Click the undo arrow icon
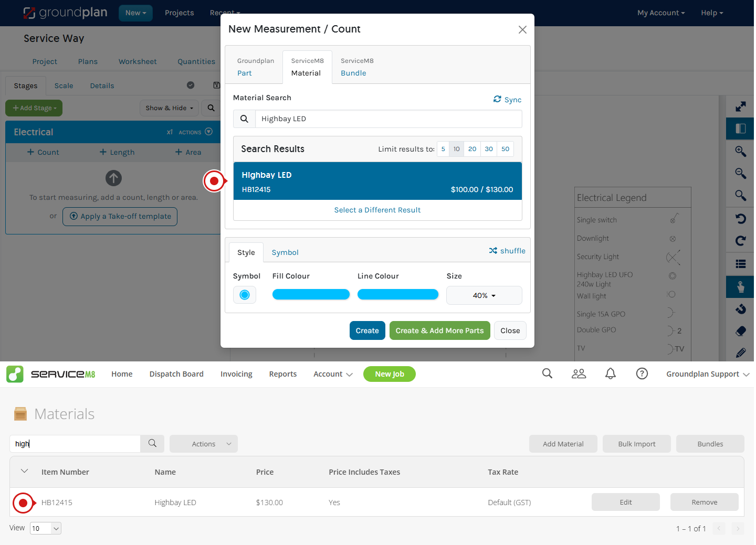This screenshot has height=545, width=756. [740, 219]
